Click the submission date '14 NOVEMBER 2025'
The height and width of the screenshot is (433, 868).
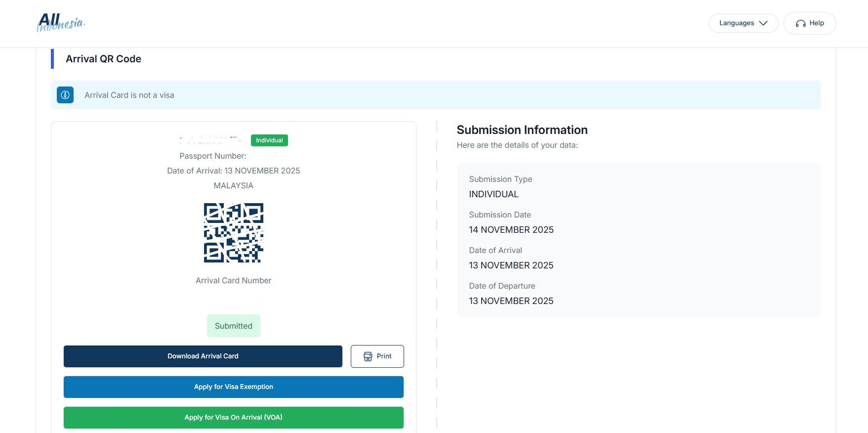tap(511, 230)
